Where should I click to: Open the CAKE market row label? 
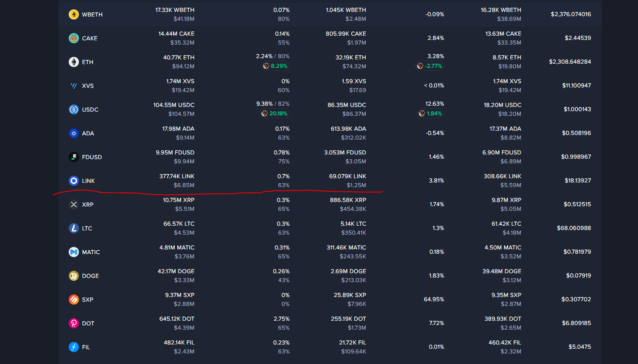tap(90, 38)
